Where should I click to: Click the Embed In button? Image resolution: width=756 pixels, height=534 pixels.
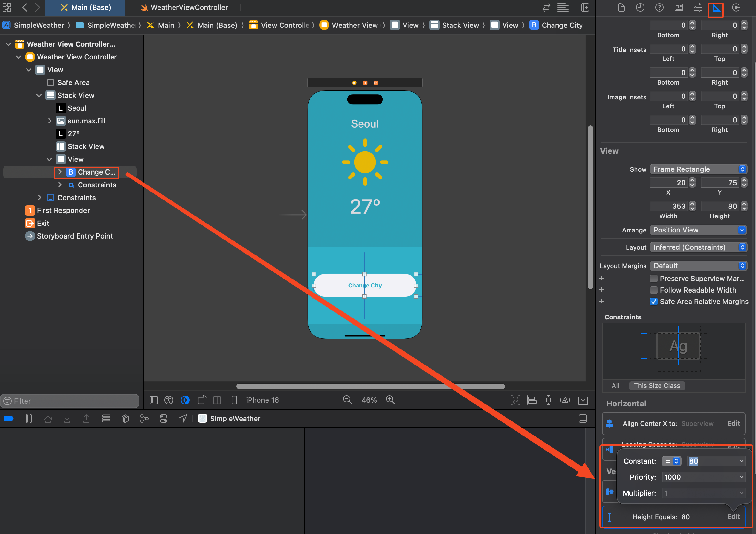[x=583, y=400]
